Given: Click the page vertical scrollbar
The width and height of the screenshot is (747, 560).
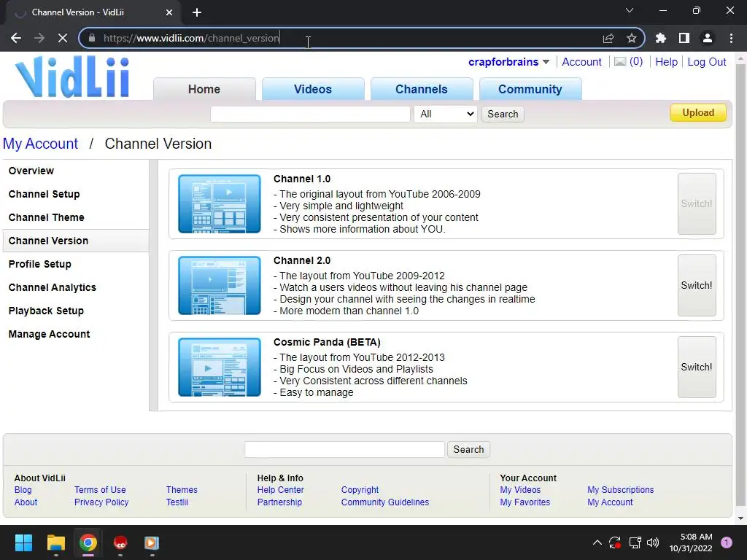Looking at the screenshot, I should click(x=740, y=286).
